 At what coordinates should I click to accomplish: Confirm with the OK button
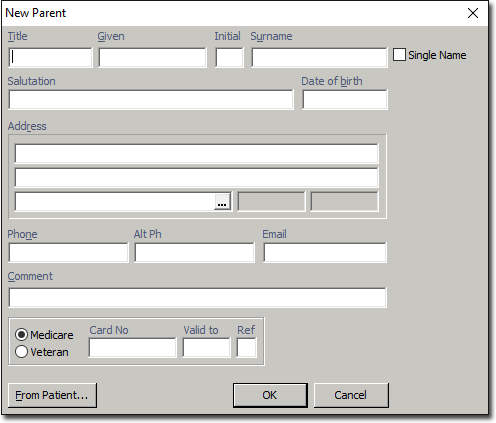[270, 395]
